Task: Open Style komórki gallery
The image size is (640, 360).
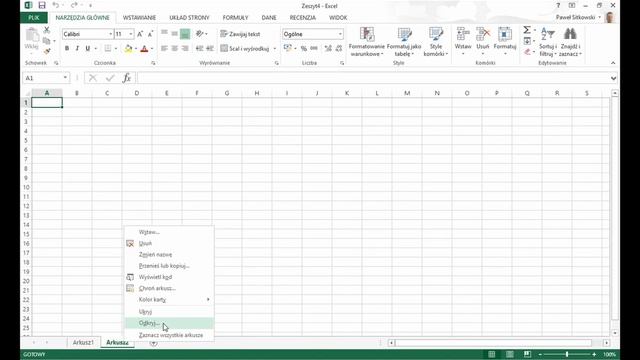Action: tap(436, 42)
